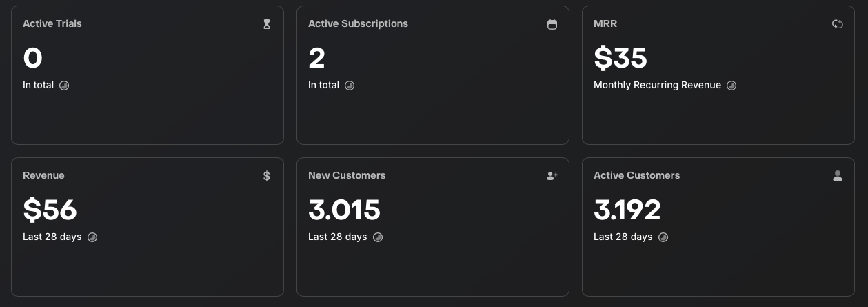Click the person icon on Active Customers
868x307 pixels.
click(x=838, y=176)
